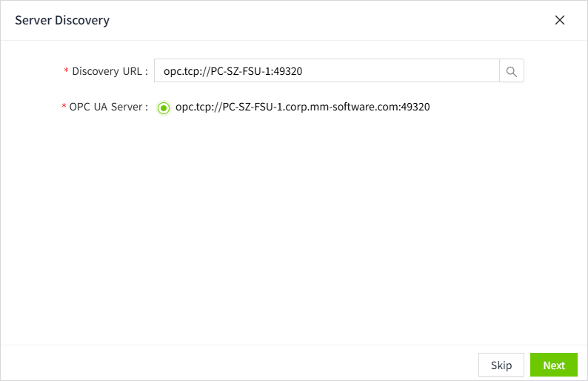
Task: Click the empty dialog body area
Action: [x=296, y=237]
